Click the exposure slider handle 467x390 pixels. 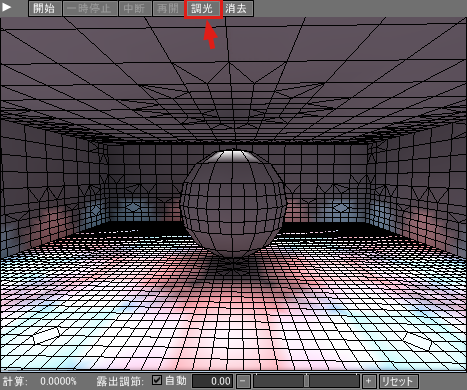[x=306, y=381]
